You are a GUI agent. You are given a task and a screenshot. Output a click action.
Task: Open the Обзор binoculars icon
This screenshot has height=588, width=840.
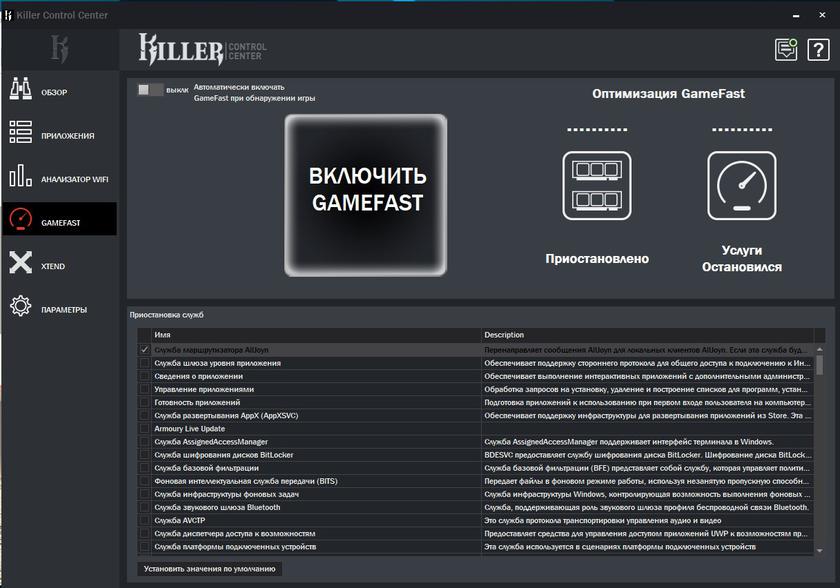tap(21, 91)
